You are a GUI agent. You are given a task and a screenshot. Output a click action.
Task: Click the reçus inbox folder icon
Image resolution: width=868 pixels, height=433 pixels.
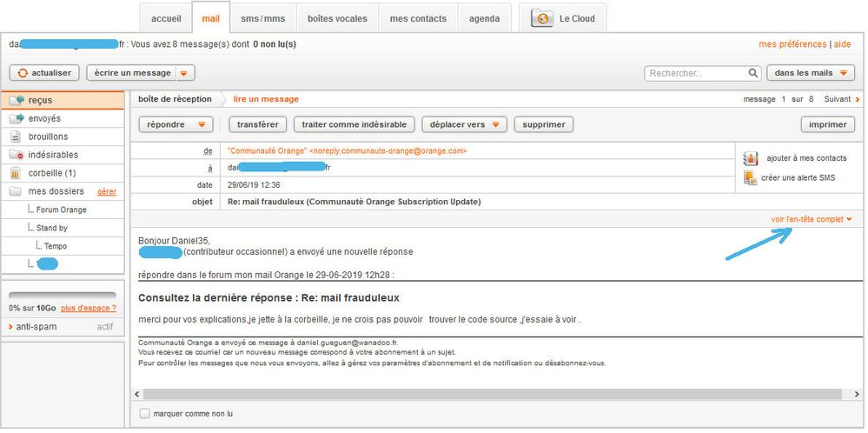[17, 100]
